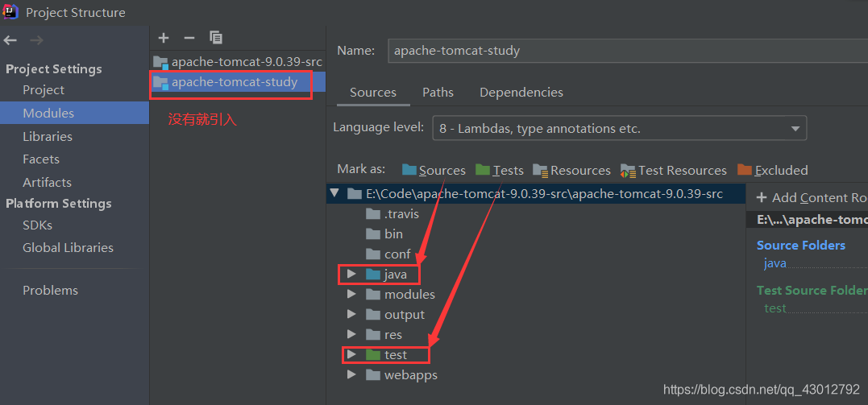
Task: Open Problems section
Action: point(51,291)
